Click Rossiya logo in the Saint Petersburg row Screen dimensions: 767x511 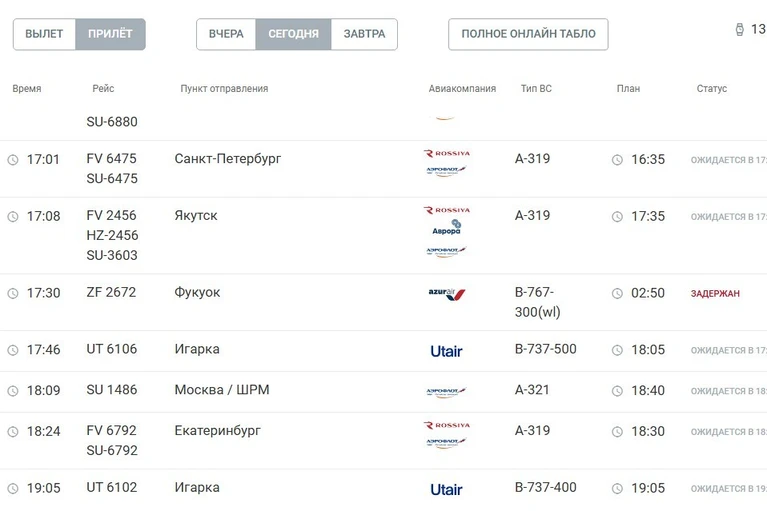[x=446, y=154]
